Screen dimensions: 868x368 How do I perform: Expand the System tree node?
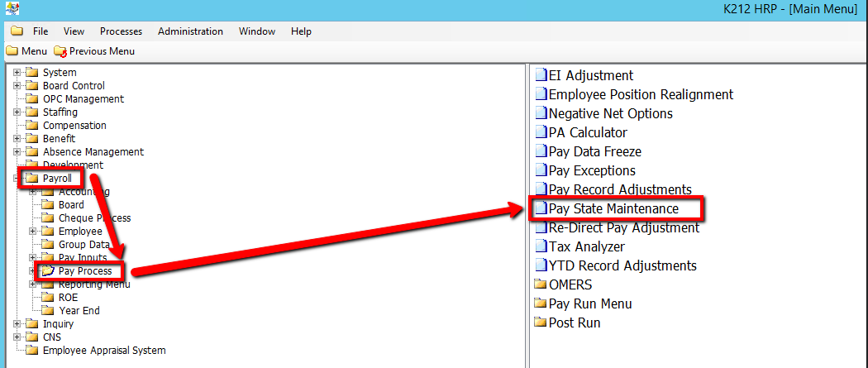coord(17,73)
